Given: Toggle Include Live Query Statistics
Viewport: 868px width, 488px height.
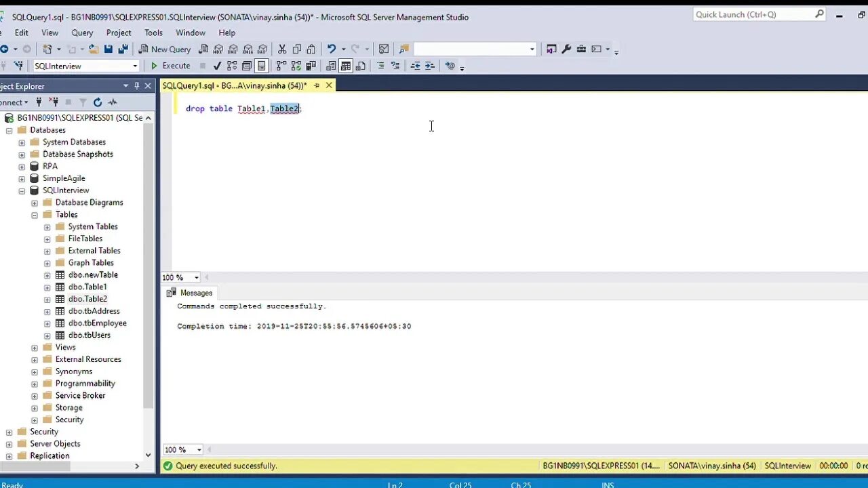Looking at the screenshot, I should coord(296,66).
